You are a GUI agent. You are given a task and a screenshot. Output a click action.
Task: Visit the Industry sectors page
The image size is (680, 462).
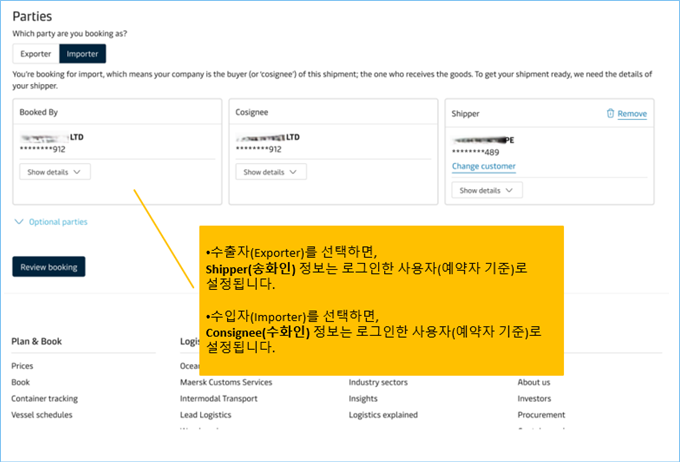(x=378, y=382)
